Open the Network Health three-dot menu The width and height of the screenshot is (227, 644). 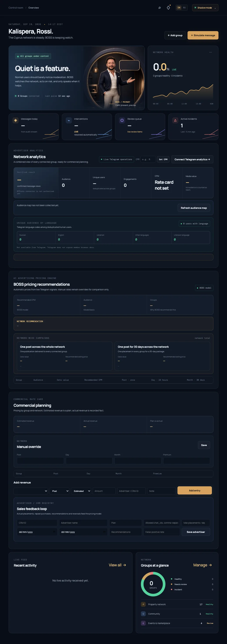211,52
